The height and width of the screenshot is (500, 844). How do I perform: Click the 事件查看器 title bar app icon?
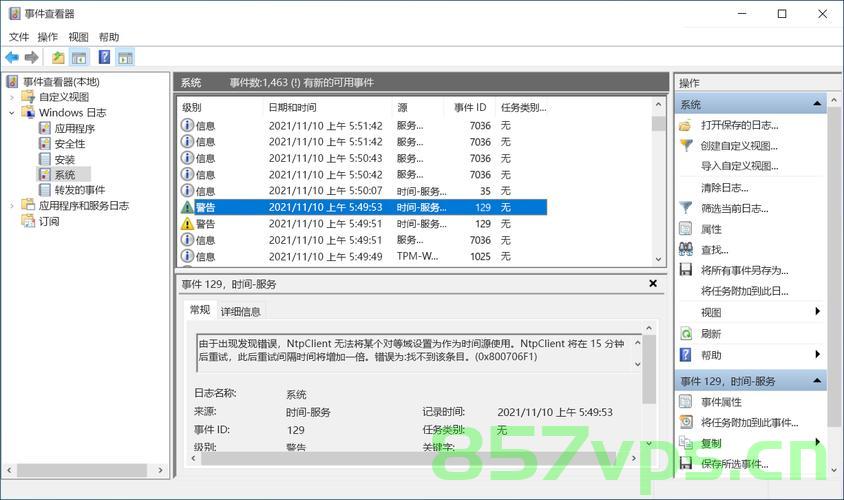[15, 13]
